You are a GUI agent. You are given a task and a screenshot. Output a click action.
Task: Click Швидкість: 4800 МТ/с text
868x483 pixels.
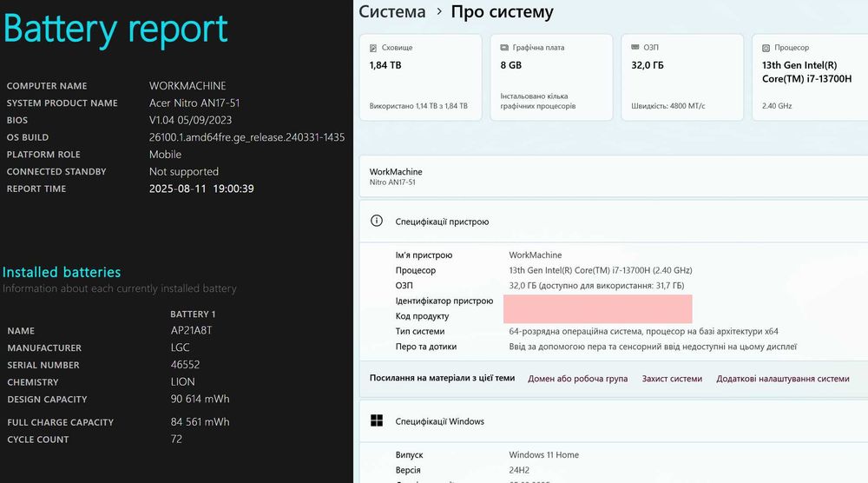(668, 106)
